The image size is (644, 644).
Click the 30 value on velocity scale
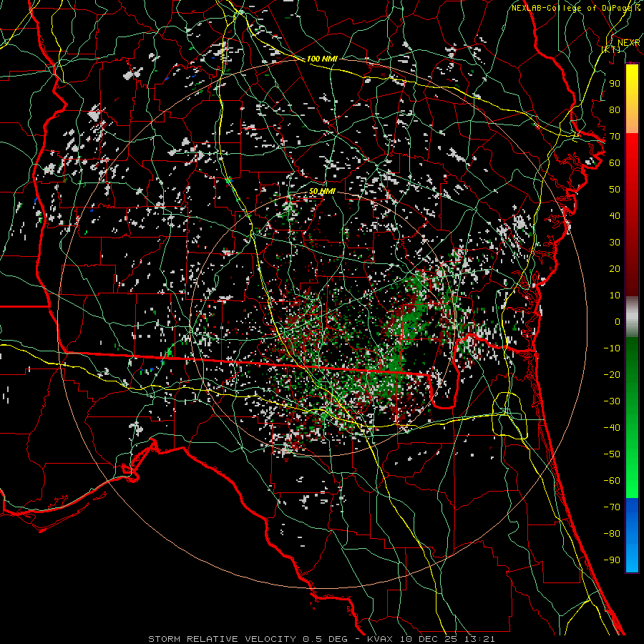[x=615, y=243]
